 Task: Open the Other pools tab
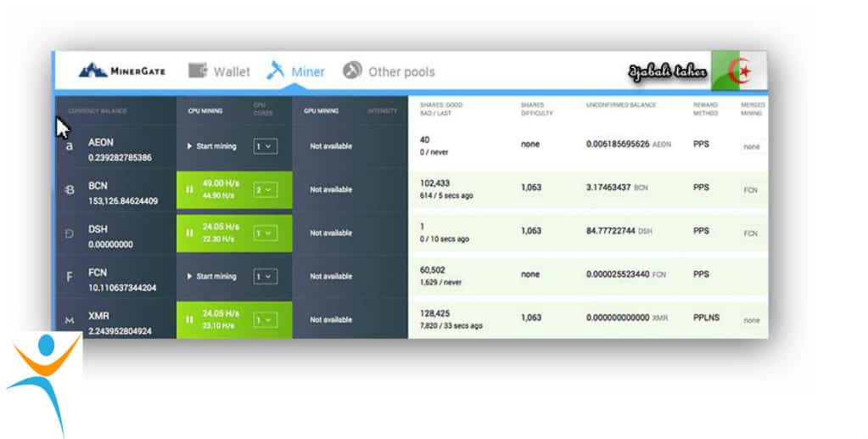[389, 71]
